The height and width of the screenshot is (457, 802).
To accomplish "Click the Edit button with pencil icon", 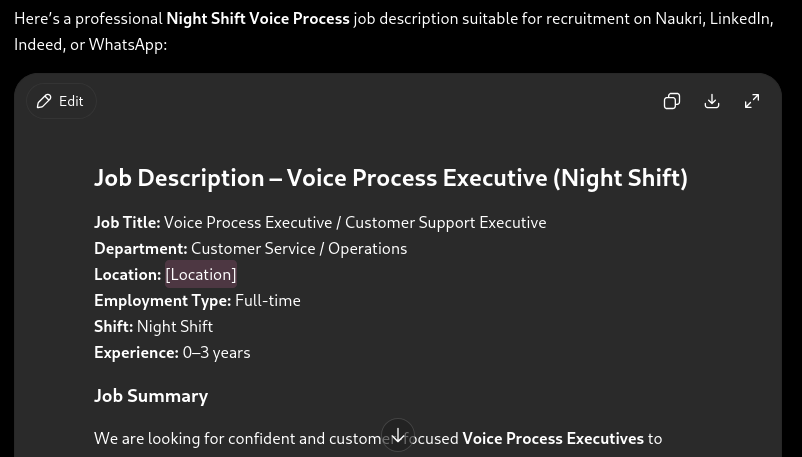I will pos(61,101).
